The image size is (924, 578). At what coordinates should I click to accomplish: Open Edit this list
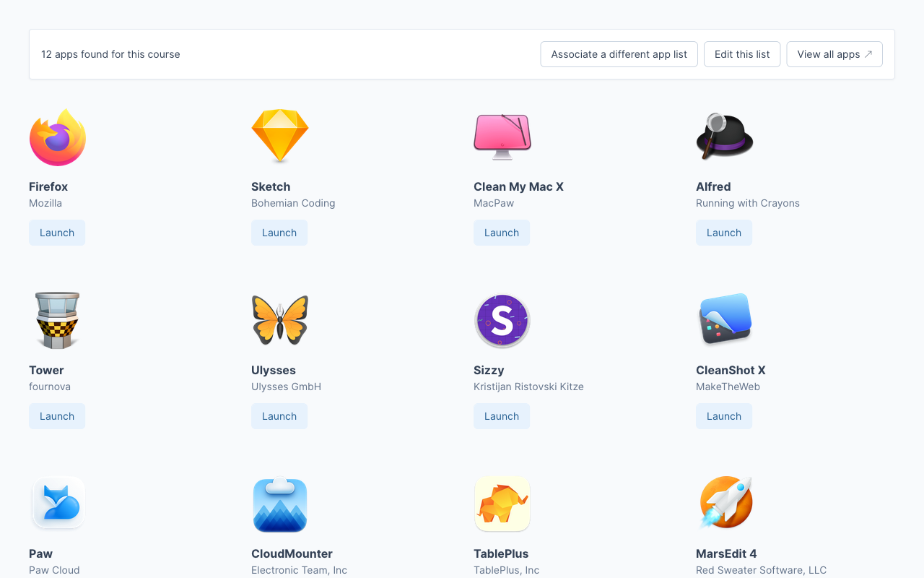click(742, 54)
